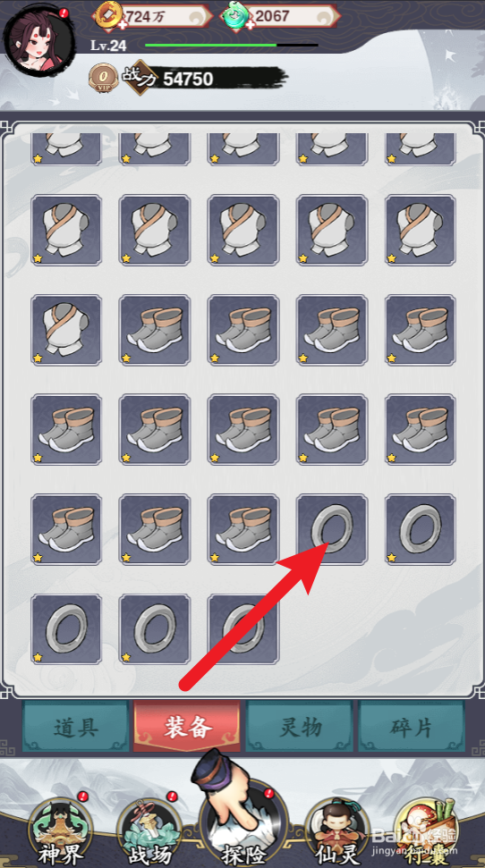Add gold coins with plus icon
The width and height of the screenshot is (485, 868).
(122, 25)
